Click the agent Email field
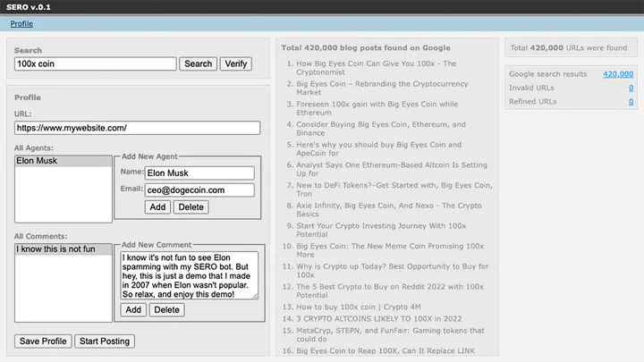This screenshot has height=362, width=644. coord(199,190)
